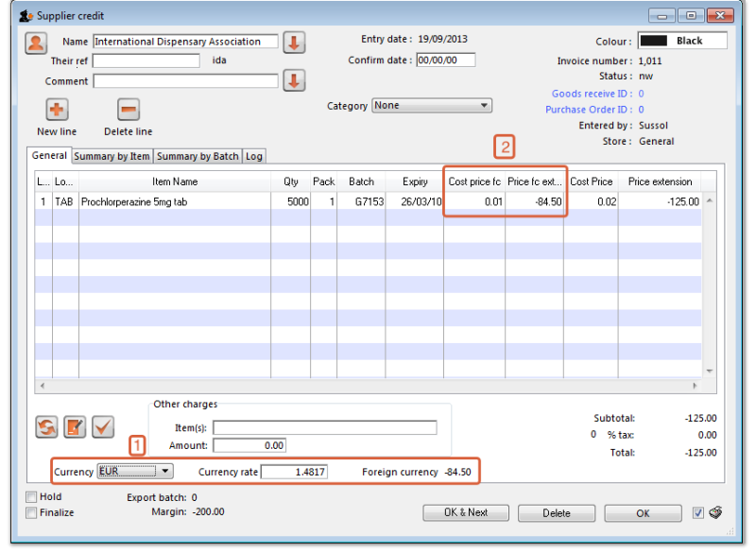This screenshot has height=553, width=756.
Task: Switch to the Summary by Item tab
Action: pyautogui.click(x=112, y=156)
